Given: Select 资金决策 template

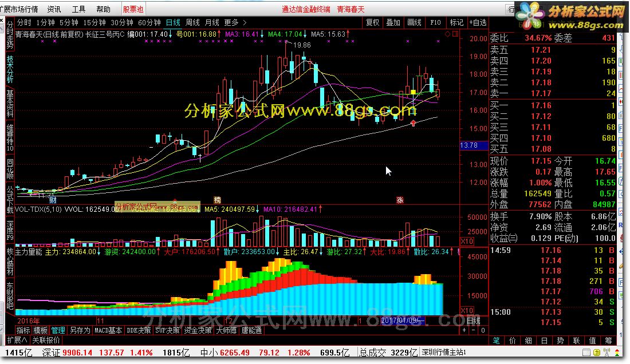Looking at the screenshot, I should pos(198,330).
